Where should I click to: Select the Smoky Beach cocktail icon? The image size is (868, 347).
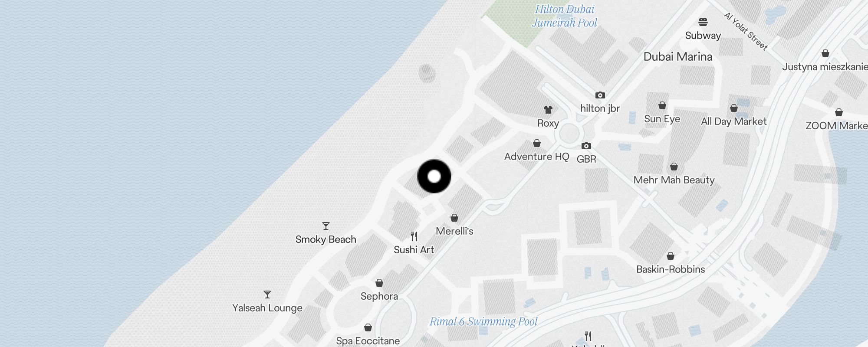pos(326,226)
